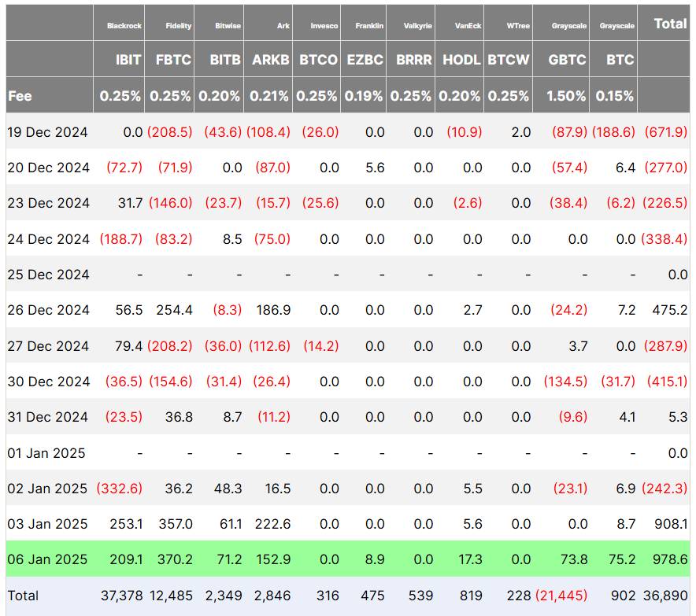The image size is (696, 616).
Task: Click the 186.9 ARKB inflow on 26 Dec
Action: tap(273, 310)
